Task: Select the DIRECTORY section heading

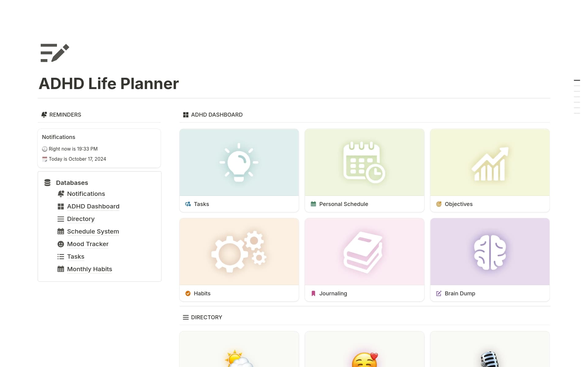Action: click(206, 317)
